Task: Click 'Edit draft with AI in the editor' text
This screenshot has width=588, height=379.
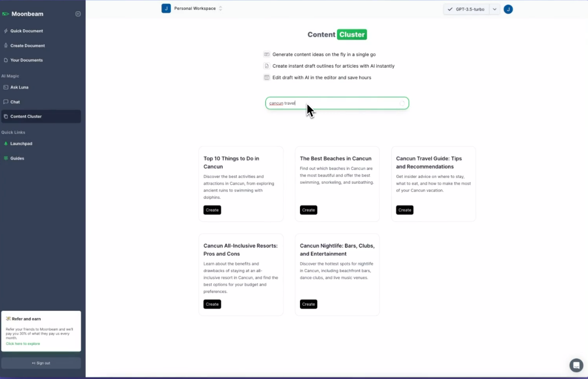Action: 322,78
